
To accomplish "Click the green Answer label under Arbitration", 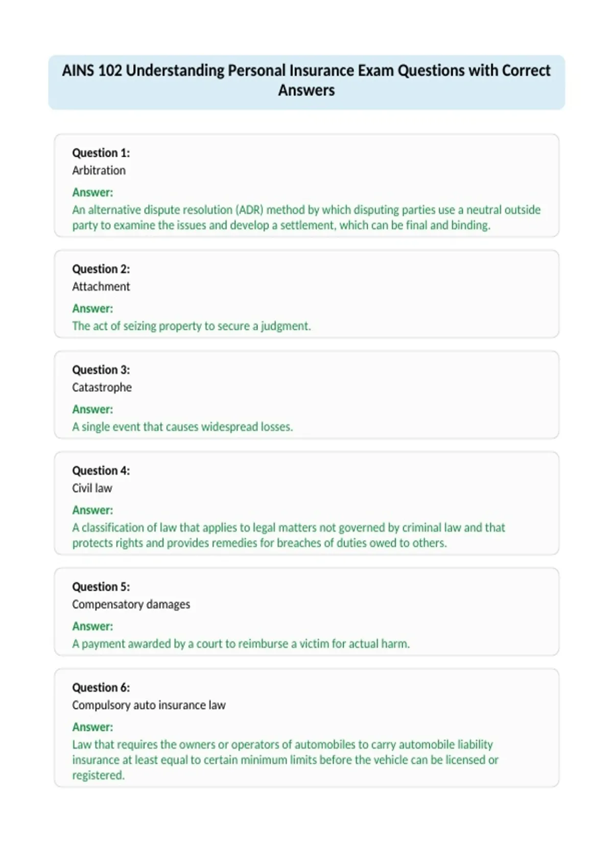I will click(x=92, y=192).
